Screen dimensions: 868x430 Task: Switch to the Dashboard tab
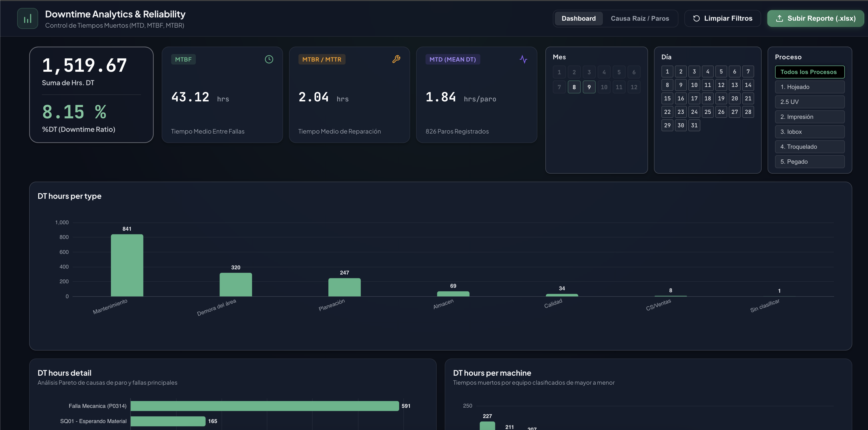[579, 18]
